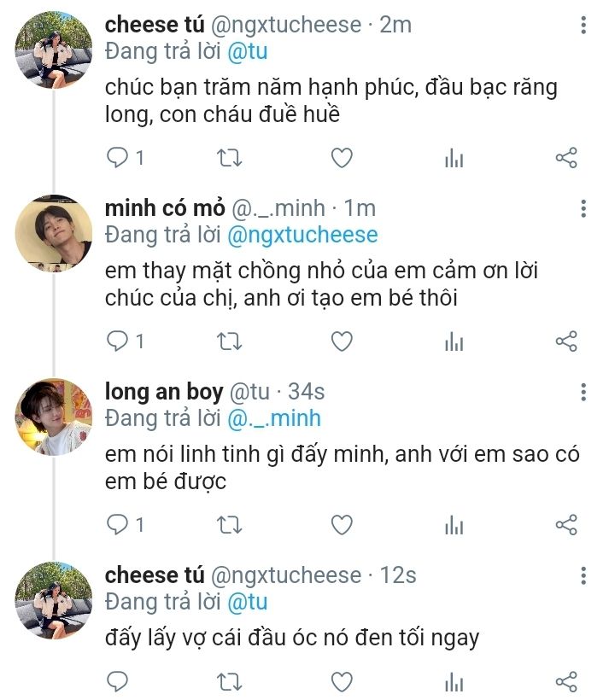
Task: Share the long an boy tweet
Action: pyautogui.click(x=566, y=524)
